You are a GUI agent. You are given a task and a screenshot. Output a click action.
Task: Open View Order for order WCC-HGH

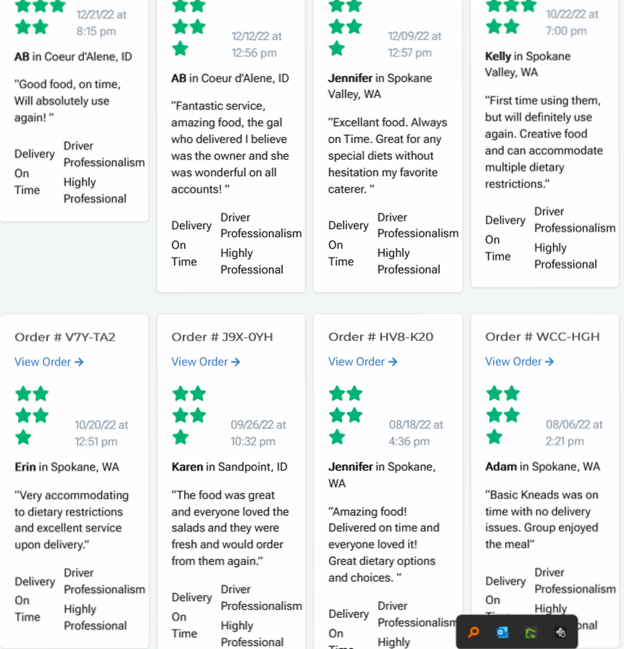520,362
